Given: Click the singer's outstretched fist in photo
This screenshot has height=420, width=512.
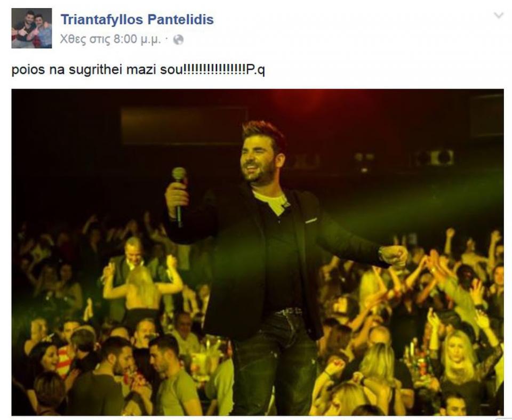Looking at the screenshot, I should (x=394, y=255).
